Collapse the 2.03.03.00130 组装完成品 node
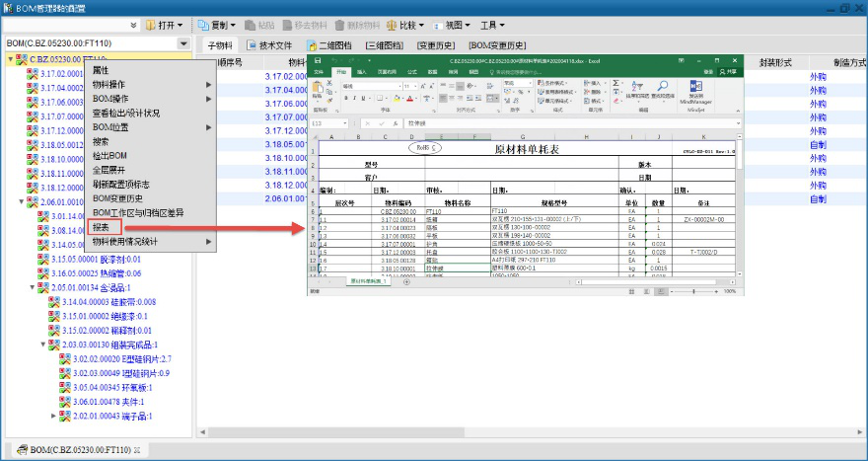Viewport: 868px width, 461px height. (42, 345)
